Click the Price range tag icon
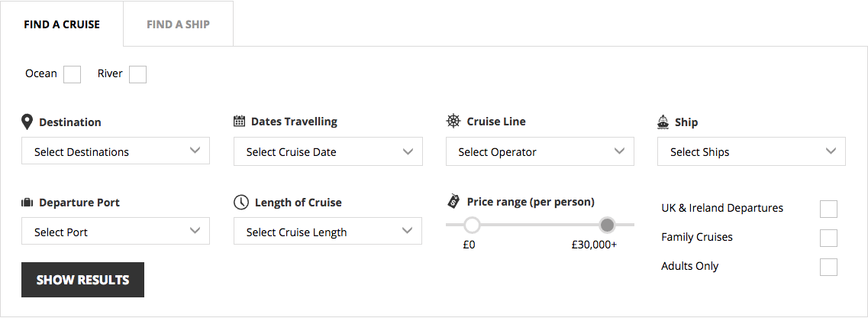The width and height of the screenshot is (868, 318). click(x=453, y=202)
